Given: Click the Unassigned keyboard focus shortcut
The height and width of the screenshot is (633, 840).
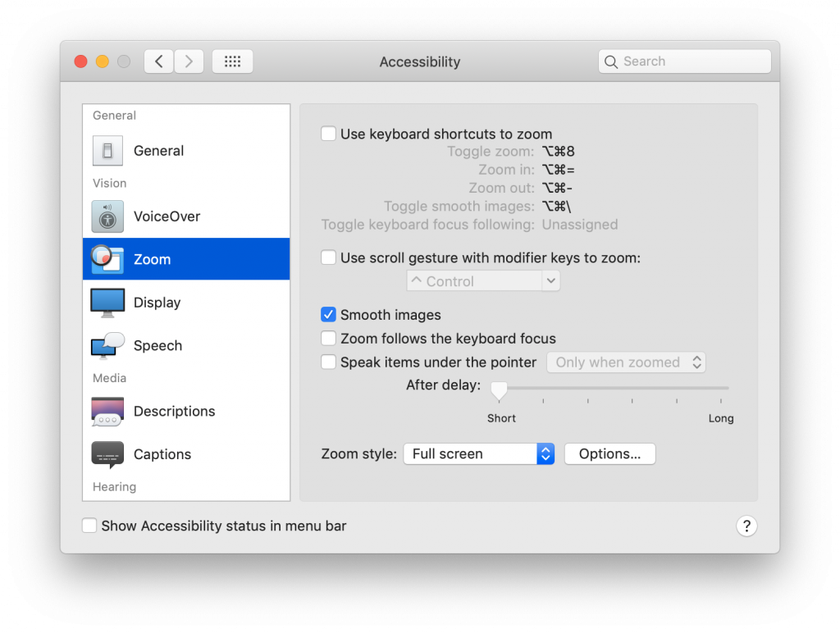Looking at the screenshot, I should (x=580, y=225).
